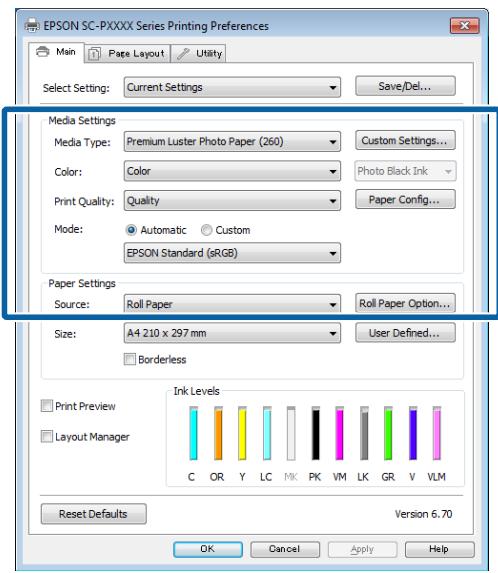Tick the Print Preview checkbox
Image resolution: width=498 pixels, height=573 pixels.
tap(47, 406)
